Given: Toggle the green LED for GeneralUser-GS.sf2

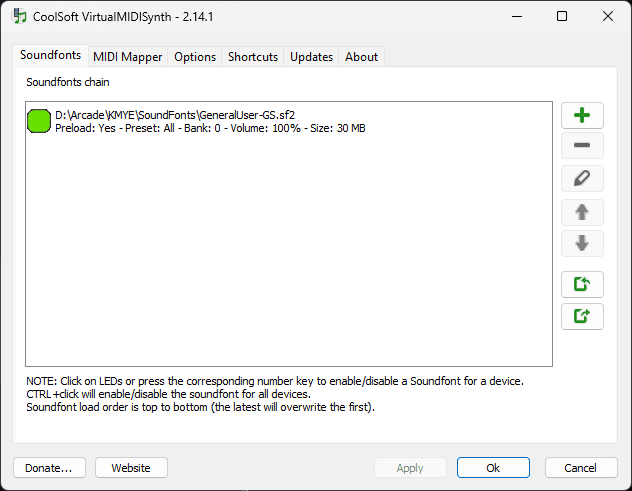Looking at the screenshot, I should click(39, 121).
